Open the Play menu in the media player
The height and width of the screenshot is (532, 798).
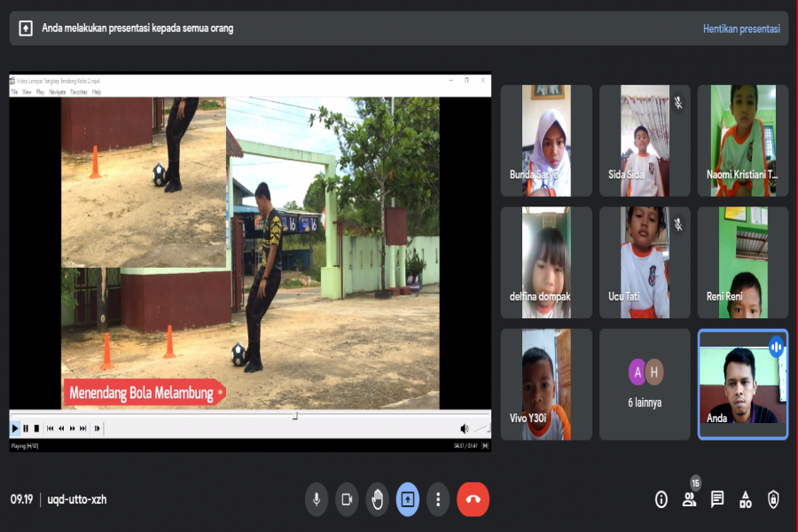tap(40, 92)
